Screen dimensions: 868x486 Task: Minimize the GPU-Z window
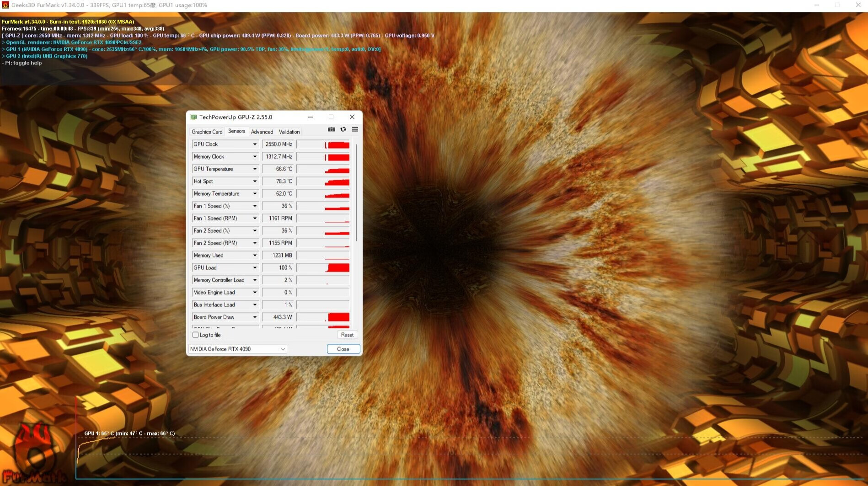coord(311,117)
